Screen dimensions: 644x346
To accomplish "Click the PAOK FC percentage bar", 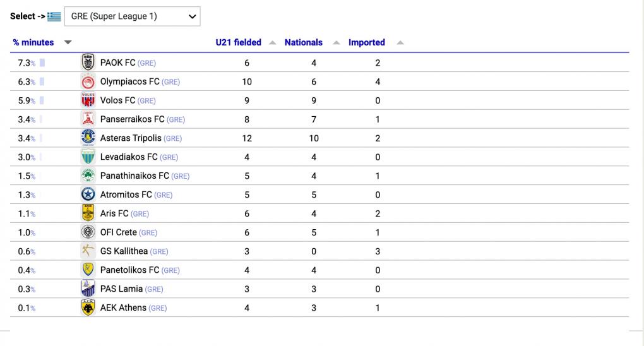I will point(42,63).
